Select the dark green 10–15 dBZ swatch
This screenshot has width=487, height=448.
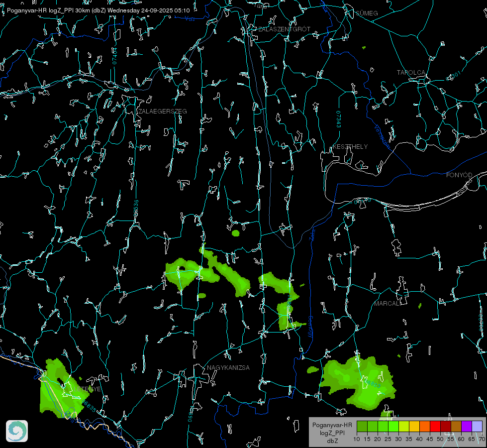362,426
